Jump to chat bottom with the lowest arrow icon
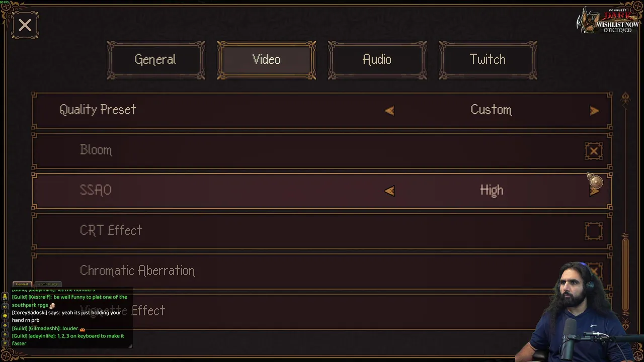Screen dimensions: 644x362 [x=5, y=342]
